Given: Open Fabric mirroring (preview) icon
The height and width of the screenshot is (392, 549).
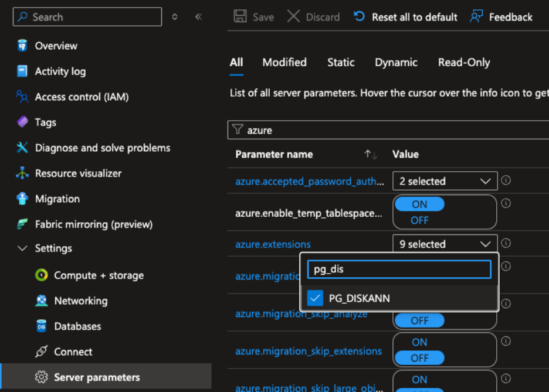Looking at the screenshot, I should coord(22,224).
